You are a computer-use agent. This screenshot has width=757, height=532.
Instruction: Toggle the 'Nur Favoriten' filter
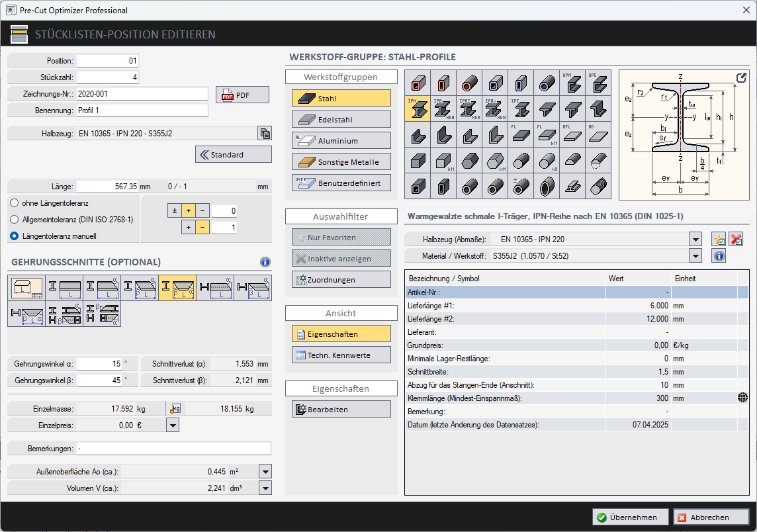coord(341,237)
